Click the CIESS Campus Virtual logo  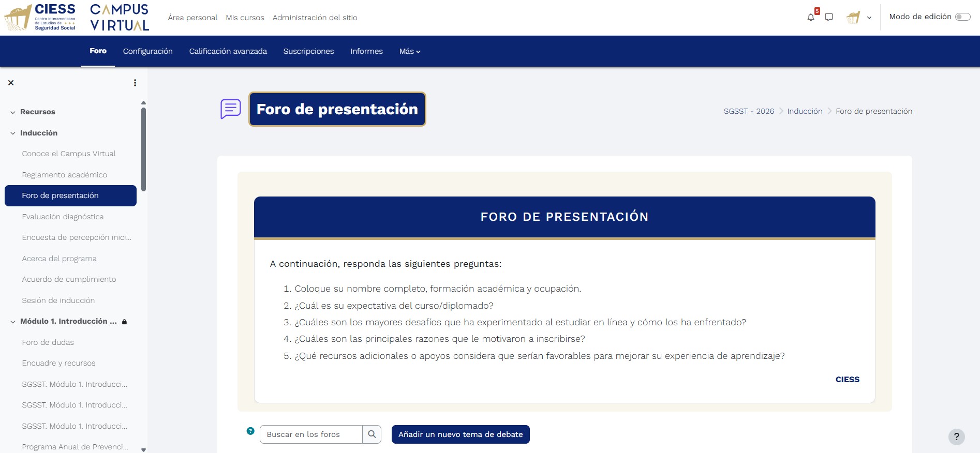point(77,17)
